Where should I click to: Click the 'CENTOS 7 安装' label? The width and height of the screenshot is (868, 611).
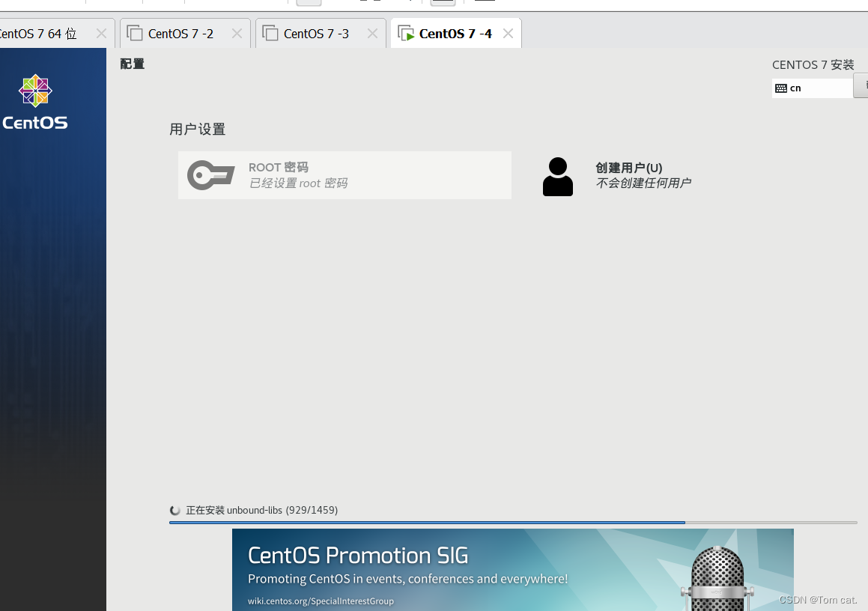coord(813,64)
